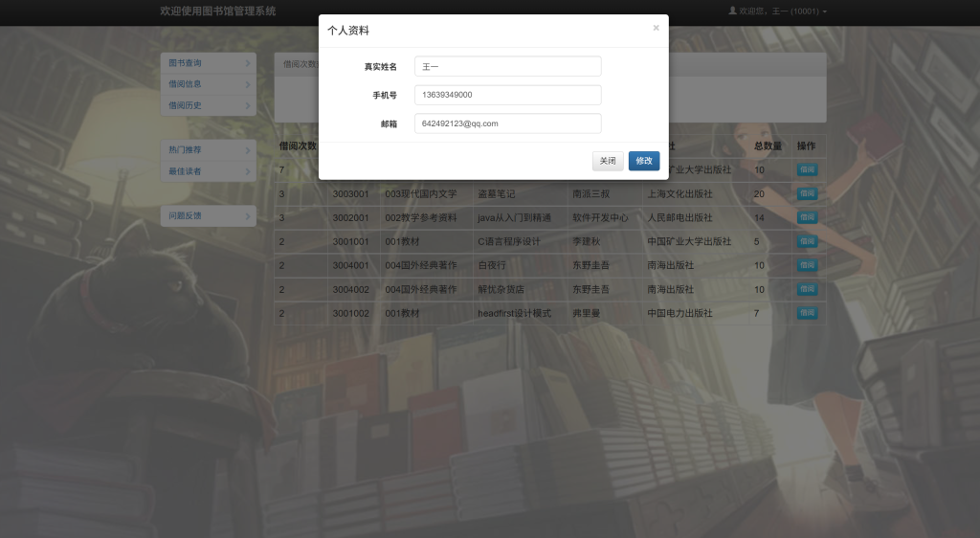Click category 003现代国内文学

421,193
